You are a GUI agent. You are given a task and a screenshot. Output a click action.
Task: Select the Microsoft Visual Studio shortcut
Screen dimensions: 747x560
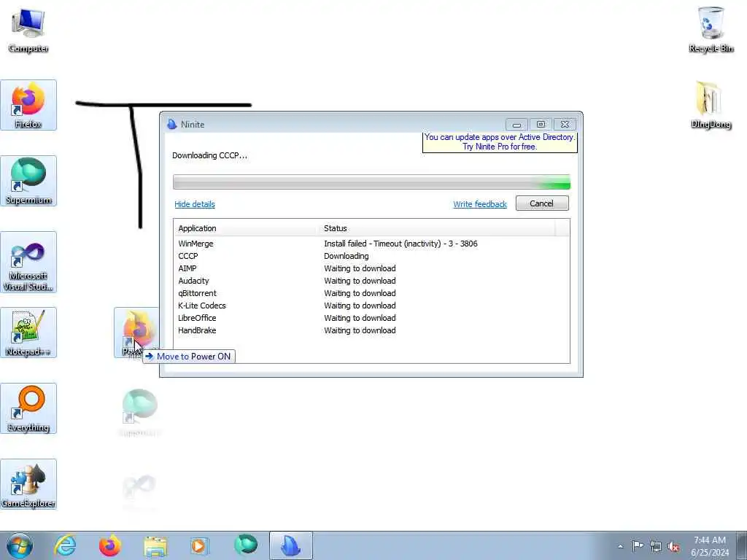point(28,262)
